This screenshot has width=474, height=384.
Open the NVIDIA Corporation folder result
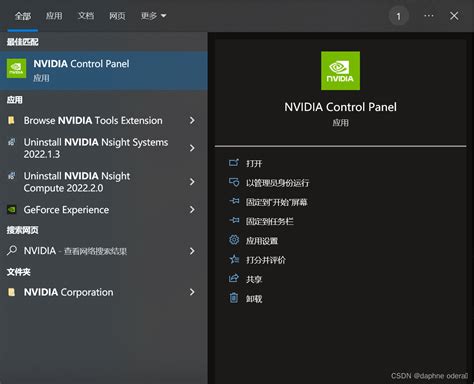click(104, 292)
